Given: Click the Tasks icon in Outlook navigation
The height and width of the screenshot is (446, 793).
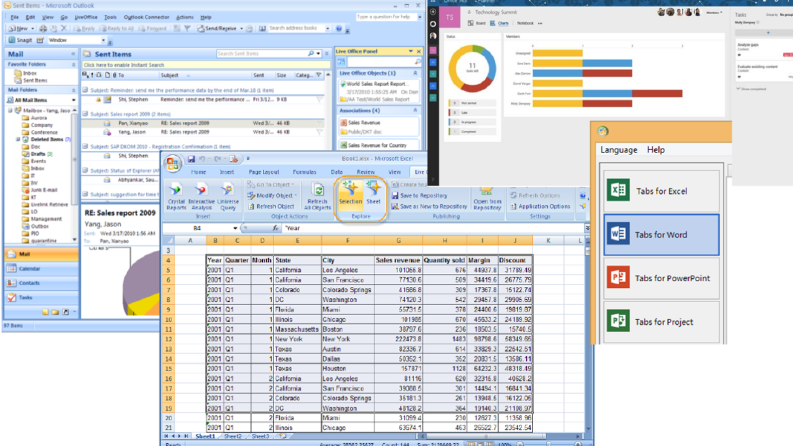Looking at the screenshot, I should click(x=12, y=297).
